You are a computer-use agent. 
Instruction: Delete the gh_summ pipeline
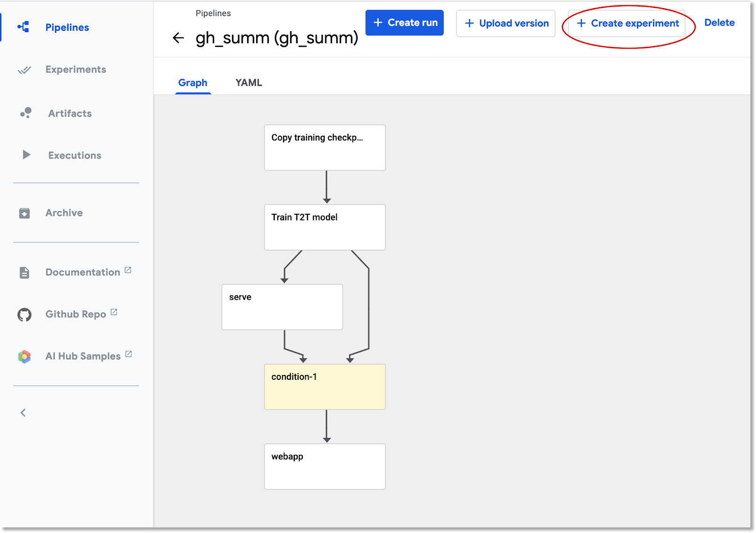coord(719,23)
